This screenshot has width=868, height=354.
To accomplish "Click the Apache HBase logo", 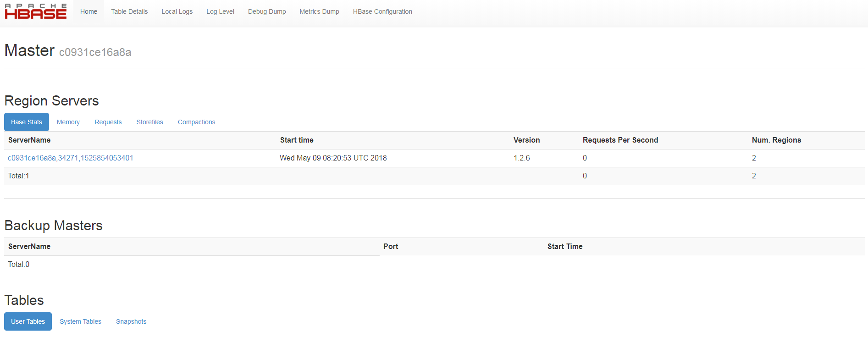I will point(36,12).
